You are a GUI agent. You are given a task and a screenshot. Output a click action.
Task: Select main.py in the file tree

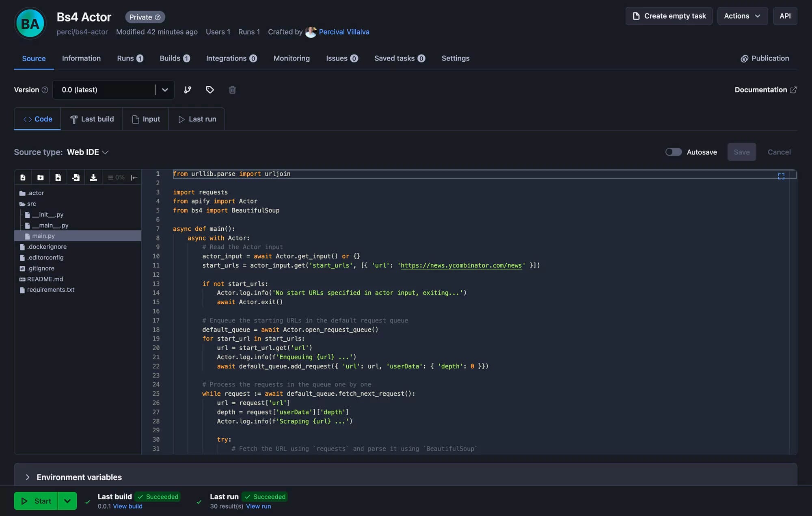click(43, 236)
